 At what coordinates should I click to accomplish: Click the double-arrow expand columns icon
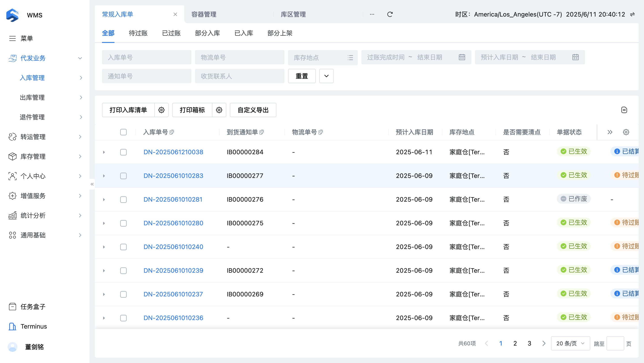pos(610,132)
